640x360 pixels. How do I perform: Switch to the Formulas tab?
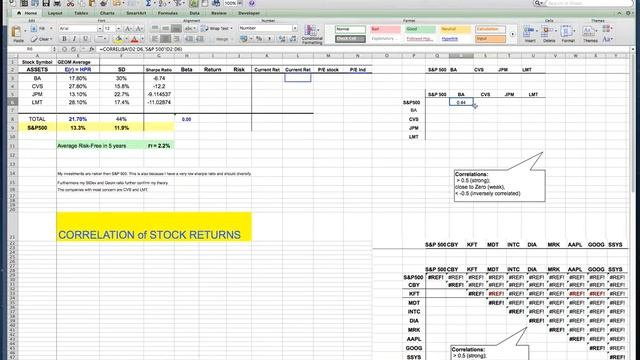click(x=167, y=13)
